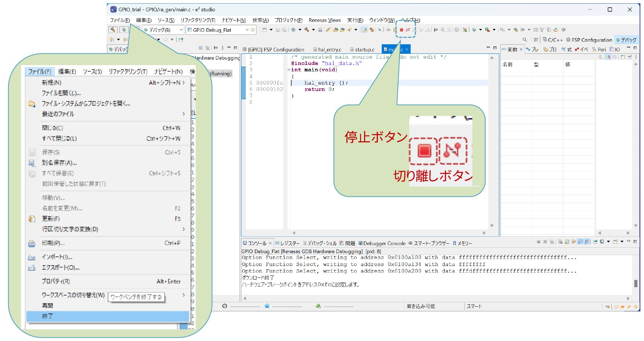
Task: Click the Open Perspective icon beside C/C++
Action: click(536, 40)
